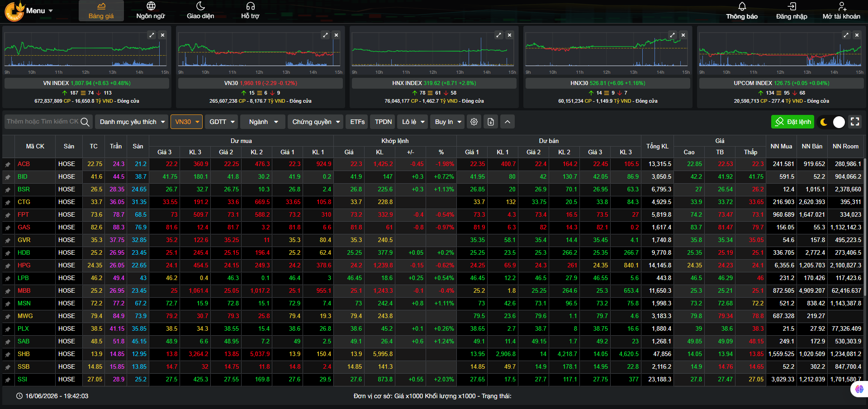
Task: Open stock symbol MBB
Action: pos(24,290)
